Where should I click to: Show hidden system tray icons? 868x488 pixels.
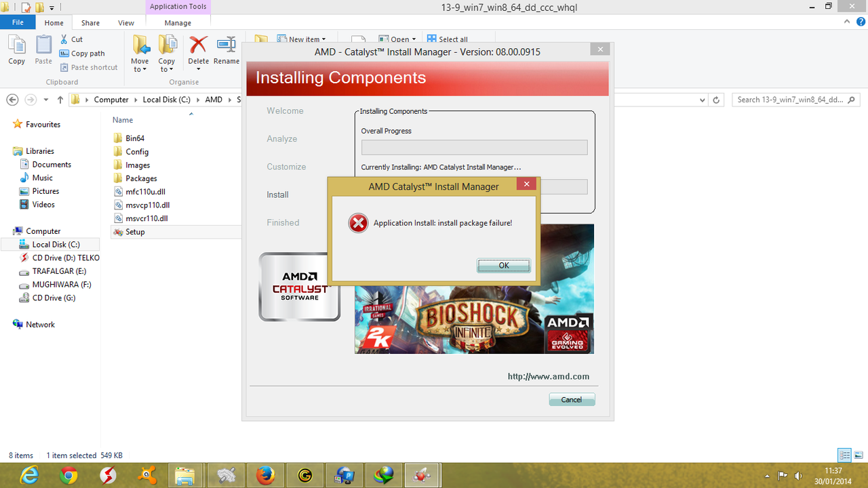click(767, 476)
